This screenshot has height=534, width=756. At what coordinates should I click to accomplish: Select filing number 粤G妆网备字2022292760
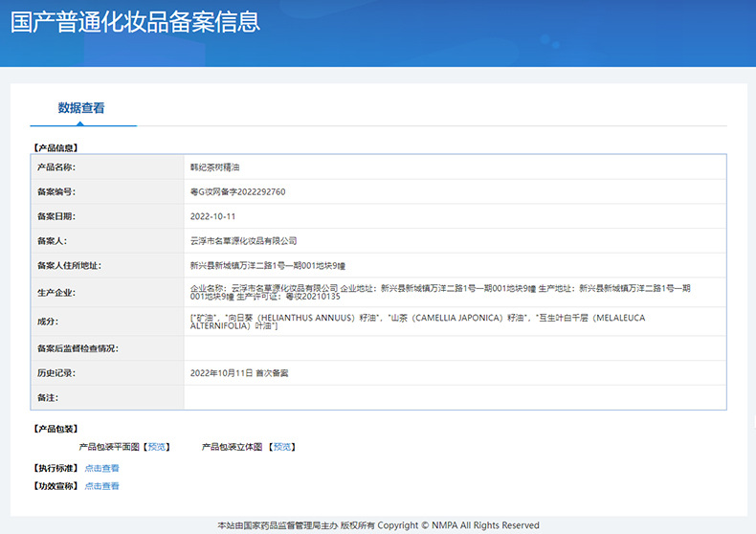(x=237, y=191)
